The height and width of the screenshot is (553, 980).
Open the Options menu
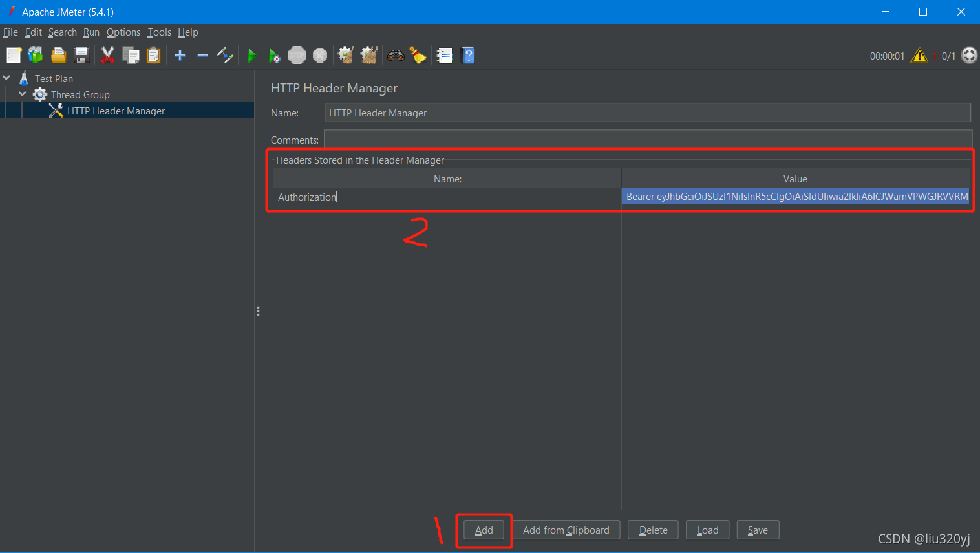tap(123, 32)
